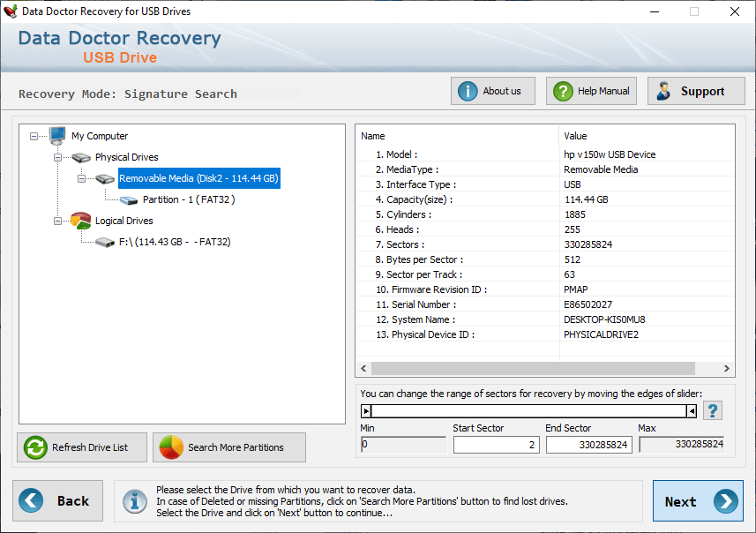Open the About us button
756x533 pixels.
(493, 91)
